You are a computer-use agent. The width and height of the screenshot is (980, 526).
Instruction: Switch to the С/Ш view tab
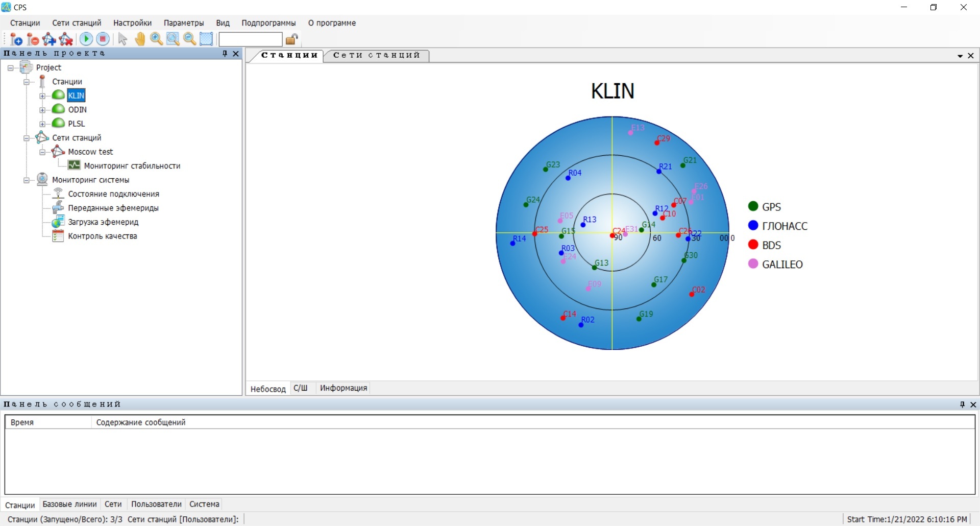(x=301, y=388)
